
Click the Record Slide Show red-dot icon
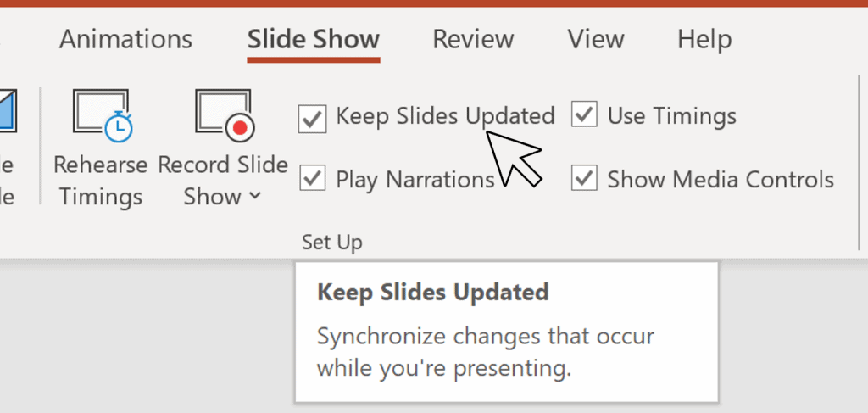[x=225, y=115]
